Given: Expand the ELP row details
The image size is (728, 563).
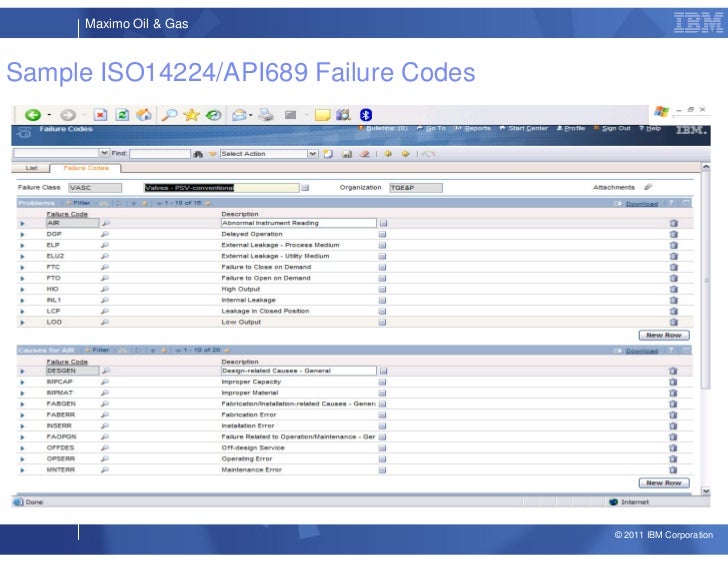Looking at the screenshot, I should pos(22,246).
